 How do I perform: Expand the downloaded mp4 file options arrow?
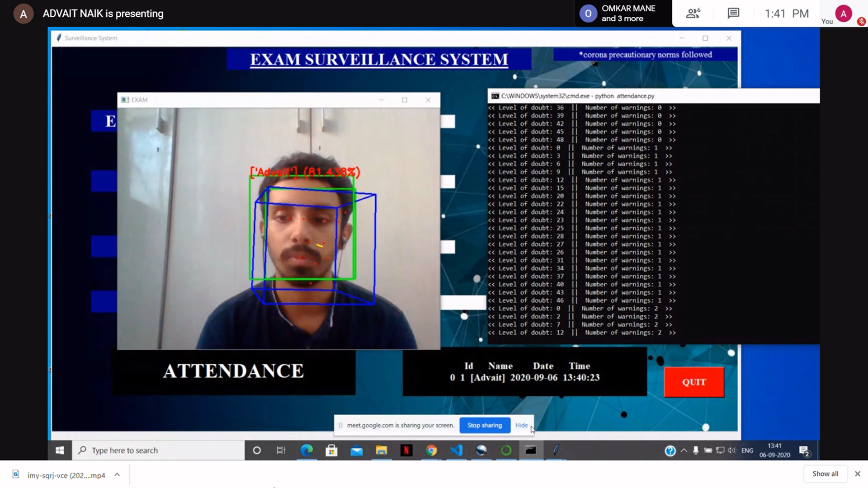pos(117,474)
